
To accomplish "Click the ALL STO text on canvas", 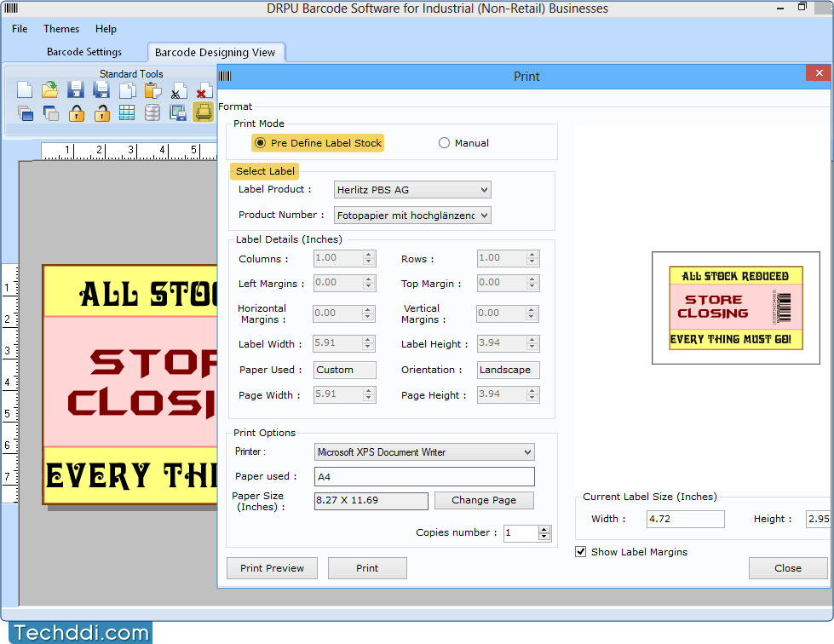I will pos(148,294).
